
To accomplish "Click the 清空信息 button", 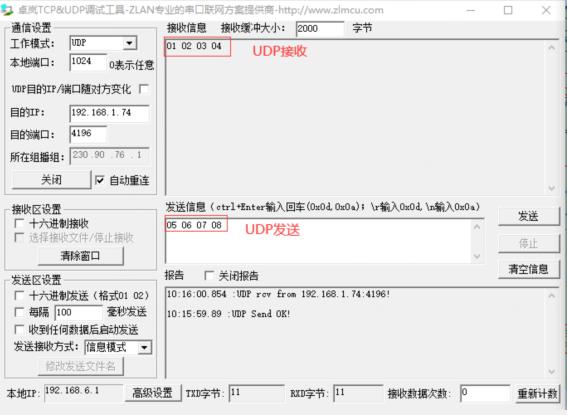I will pos(528,269).
